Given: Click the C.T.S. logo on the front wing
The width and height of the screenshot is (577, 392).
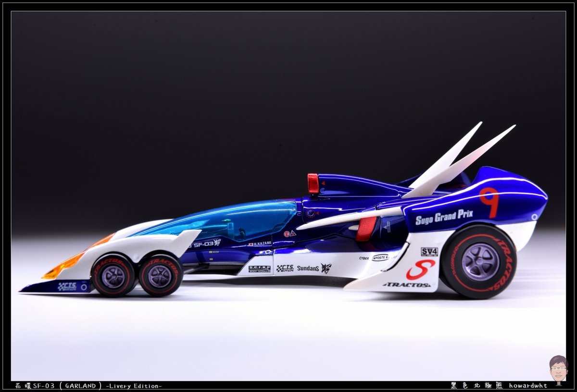Looking at the screenshot, I should coord(67,286).
